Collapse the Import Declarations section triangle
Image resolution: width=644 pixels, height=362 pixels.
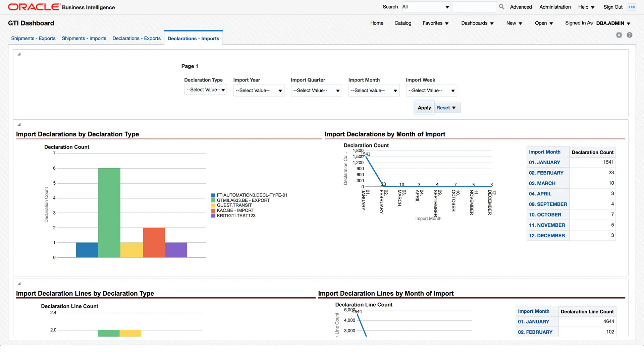pyautogui.click(x=19, y=125)
